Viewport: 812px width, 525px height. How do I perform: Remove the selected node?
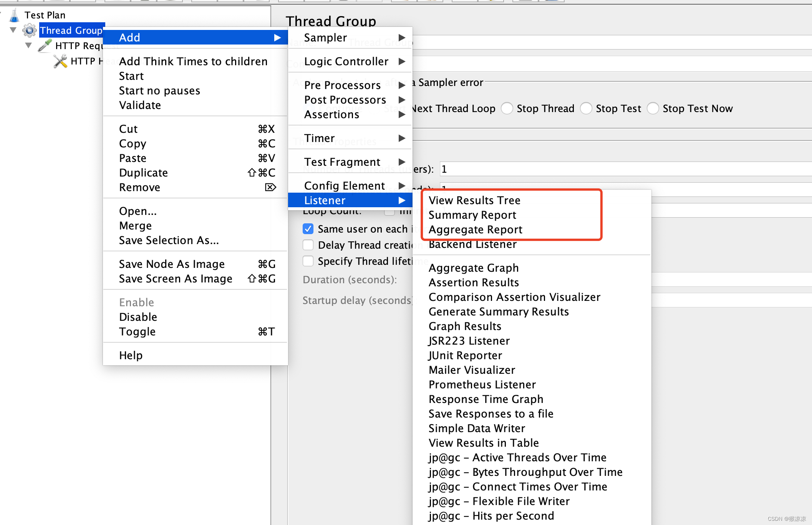[x=196, y=187]
